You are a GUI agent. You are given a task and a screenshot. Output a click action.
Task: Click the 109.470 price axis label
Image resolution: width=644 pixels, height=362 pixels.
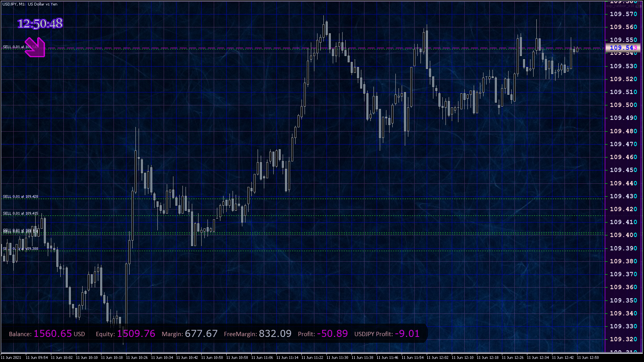point(624,144)
